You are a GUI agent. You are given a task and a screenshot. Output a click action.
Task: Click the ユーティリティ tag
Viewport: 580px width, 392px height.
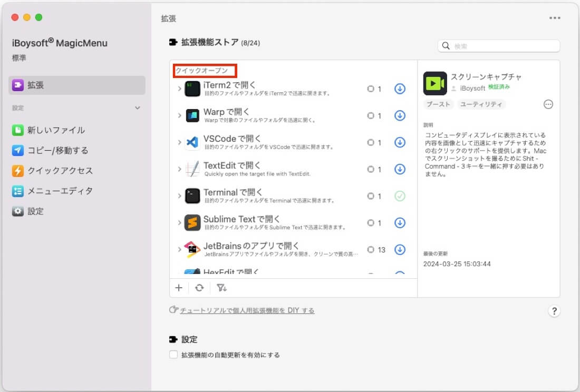(x=481, y=104)
